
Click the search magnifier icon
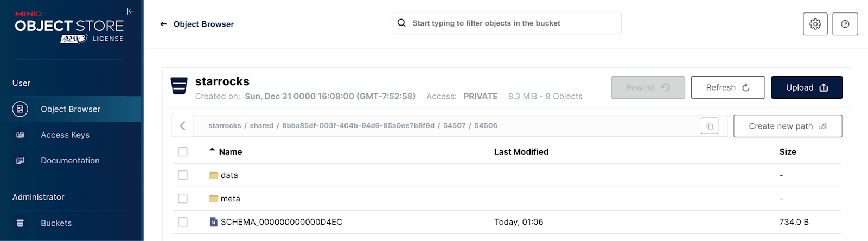point(401,23)
